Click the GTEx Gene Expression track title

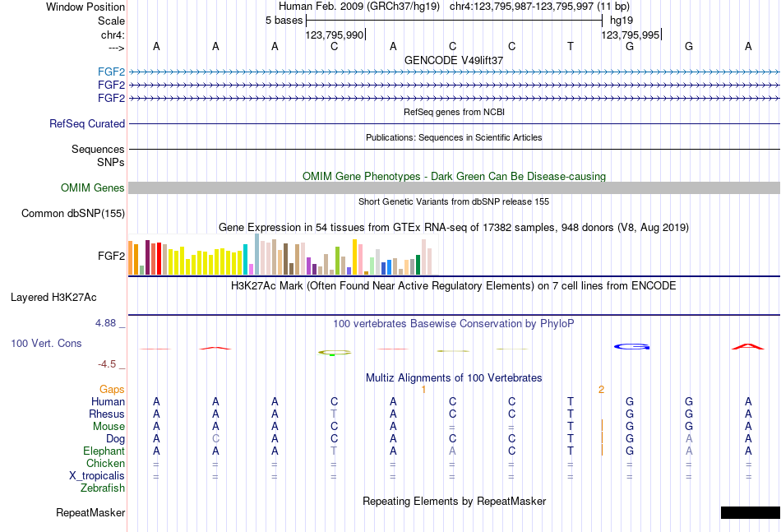pos(454,228)
